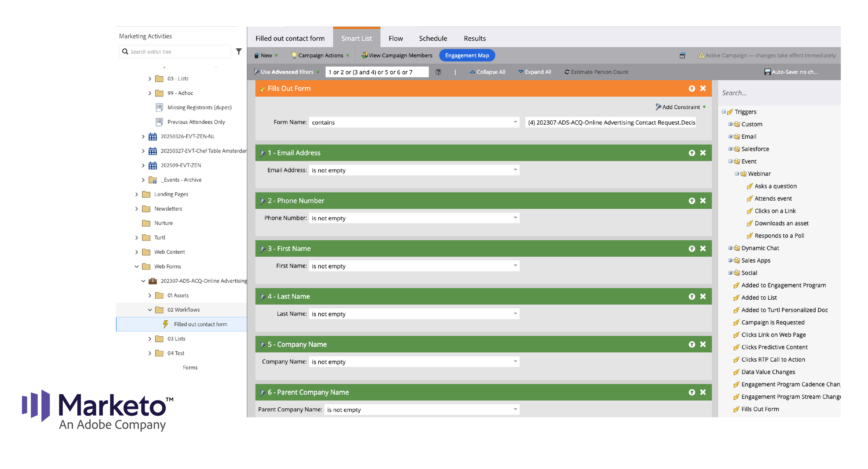The height and width of the screenshot is (469, 868).
Task: Select the 202509-EVT-ZEN event program
Action: (x=181, y=165)
